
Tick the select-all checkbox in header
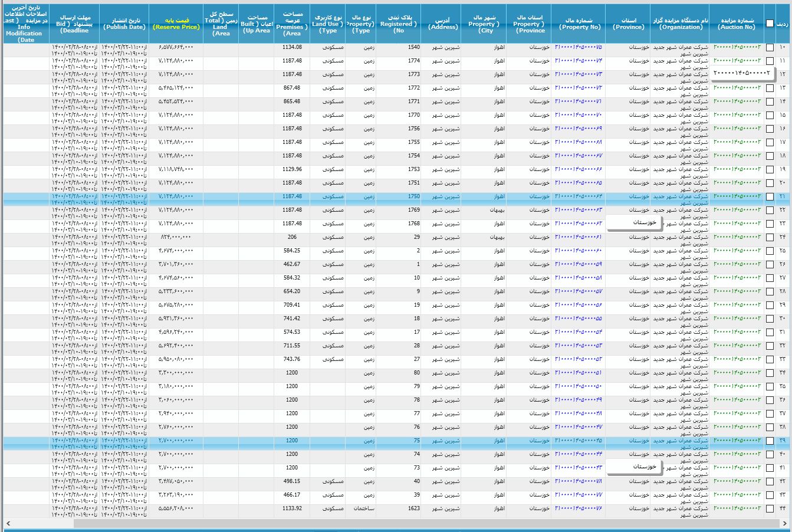click(x=770, y=24)
